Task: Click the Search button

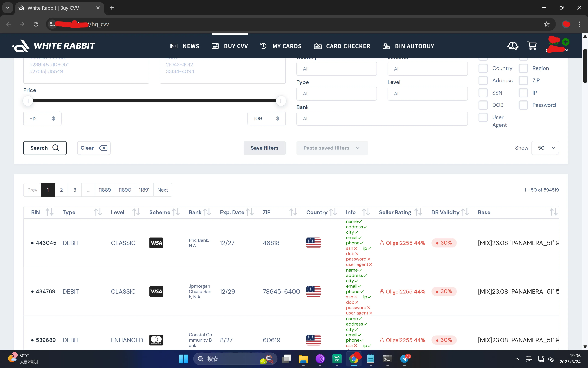Action: tap(45, 148)
